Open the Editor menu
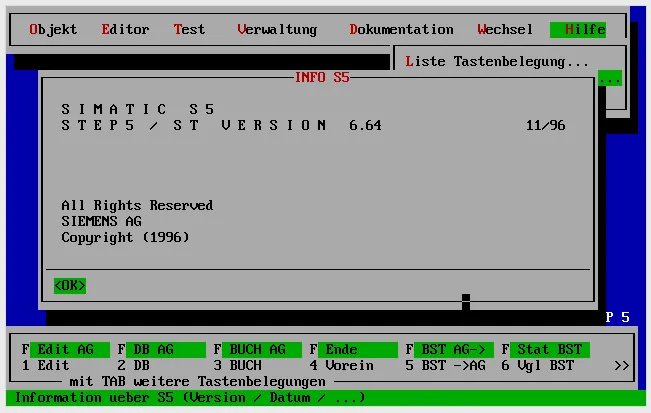651x413 pixels. point(125,29)
